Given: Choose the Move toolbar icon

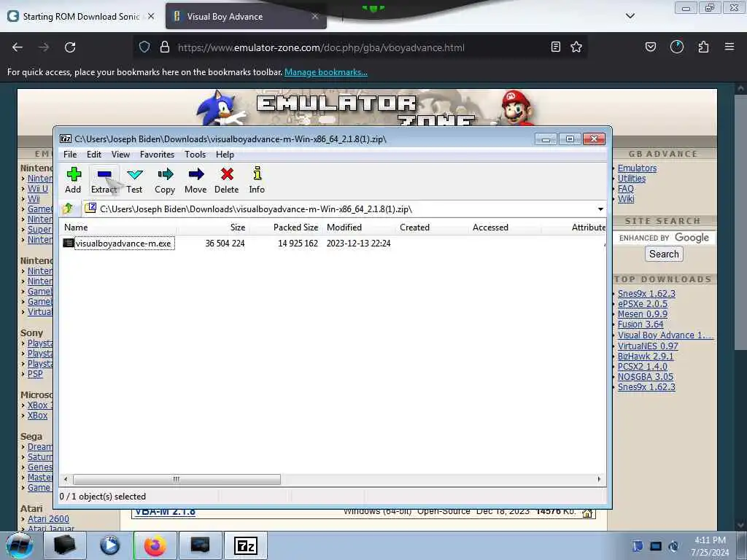Looking at the screenshot, I should (x=196, y=180).
